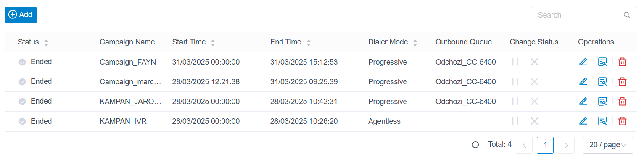This screenshot has width=644, height=159.
Task: Click trash icon in Campaign_marc row
Action: click(x=623, y=82)
